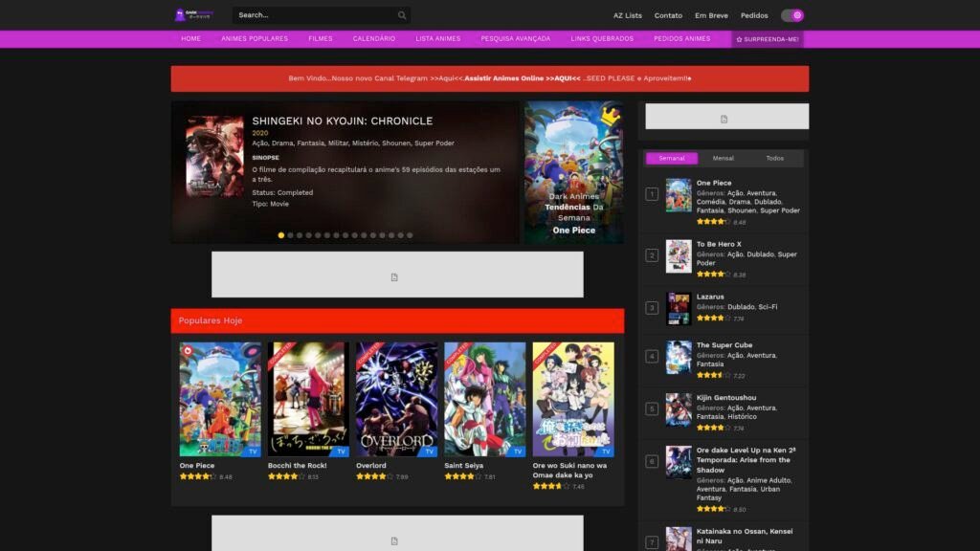Open The Super Cube ranking entry
The width and height of the screenshot is (980, 551).
(724, 344)
